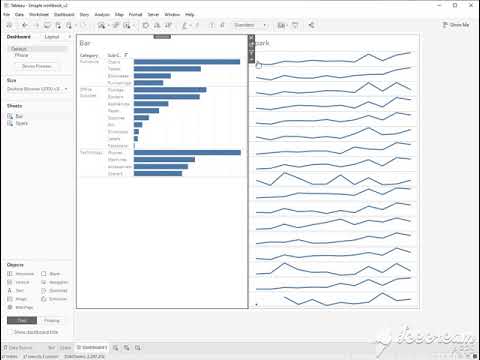The image size is (480, 360).
Task: Open the Data menu
Action: [19, 15]
